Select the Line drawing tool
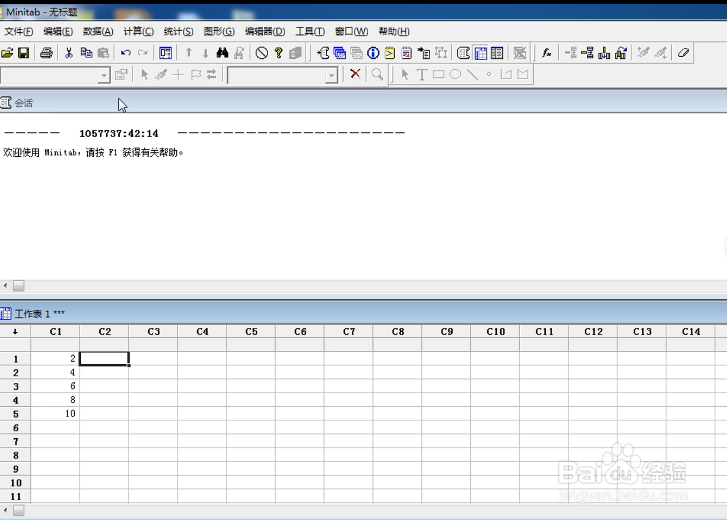The width and height of the screenshot is (727, 520). (x=472, y=74)
